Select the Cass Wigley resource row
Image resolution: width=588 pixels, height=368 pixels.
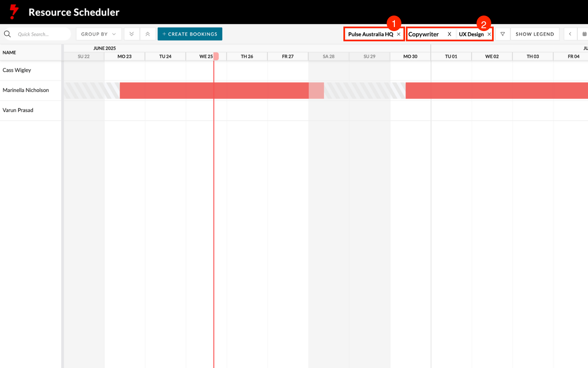click(x=17, y=70)
